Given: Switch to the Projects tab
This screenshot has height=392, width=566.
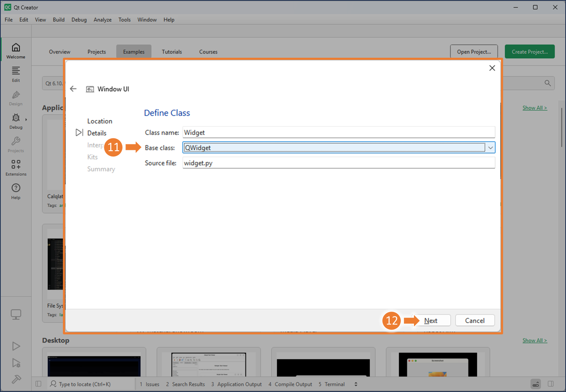Looking at the screenshot, I should pyautogui.click(x=97, y=52).
